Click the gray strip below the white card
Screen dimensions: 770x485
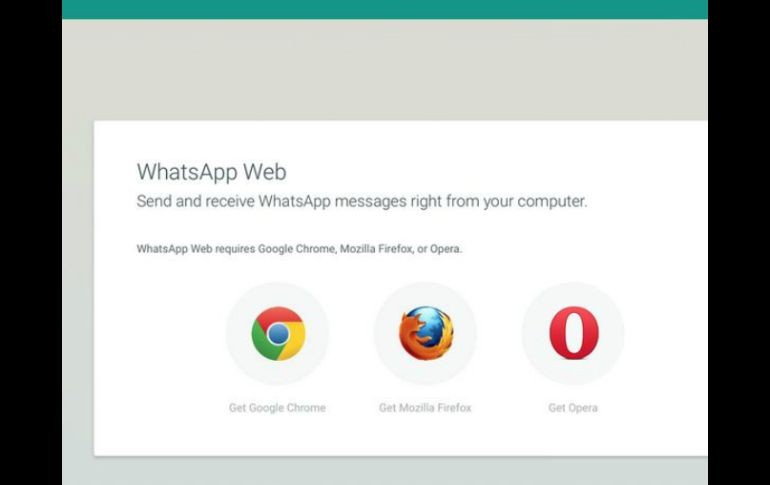point(385,470)
